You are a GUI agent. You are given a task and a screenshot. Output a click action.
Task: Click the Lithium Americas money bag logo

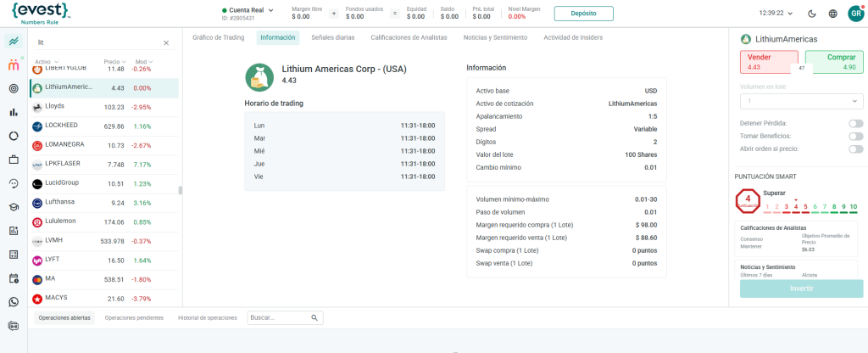click(x=259, y=76)
